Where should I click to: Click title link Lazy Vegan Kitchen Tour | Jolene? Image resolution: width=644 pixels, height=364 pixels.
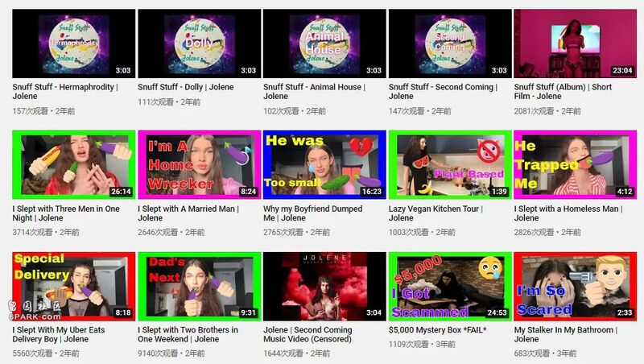tap(436, 213)
